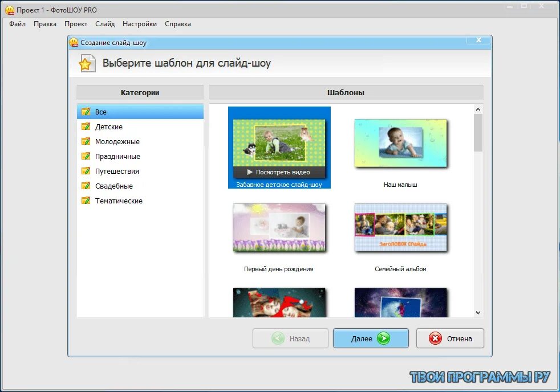Click Посмотреть видео on the selected template
Image resolution: width=560 pixels, height=392 pixels.
tap(279, 172)
